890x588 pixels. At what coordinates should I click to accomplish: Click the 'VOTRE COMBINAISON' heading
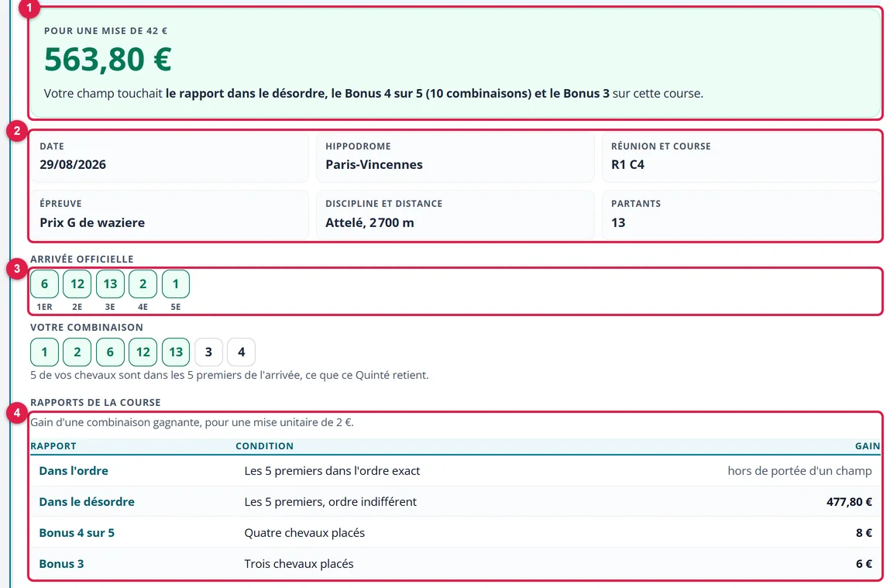(x=86, y=328)
